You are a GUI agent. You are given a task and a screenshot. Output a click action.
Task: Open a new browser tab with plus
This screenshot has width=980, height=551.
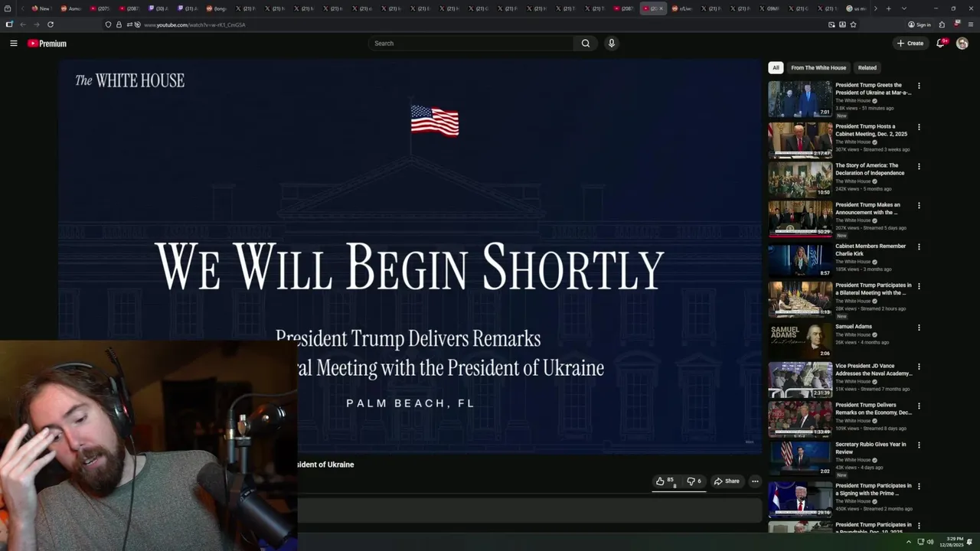point(888,8)
